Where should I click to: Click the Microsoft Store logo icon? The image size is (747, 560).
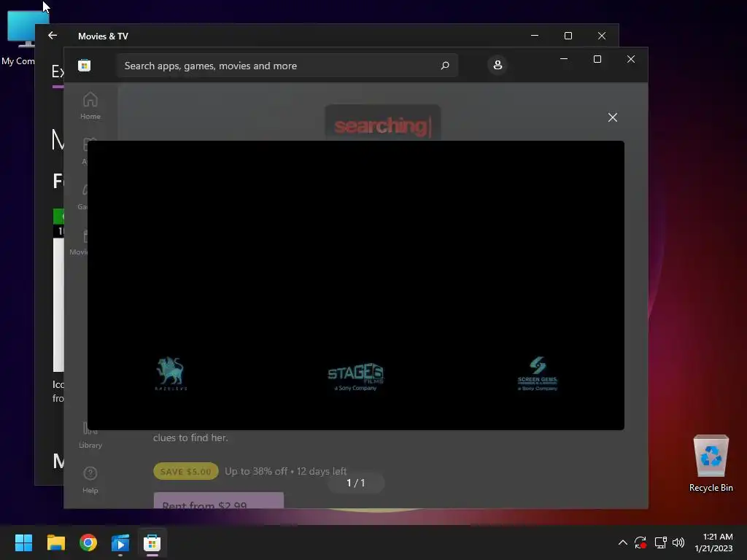tap(85, 65)
